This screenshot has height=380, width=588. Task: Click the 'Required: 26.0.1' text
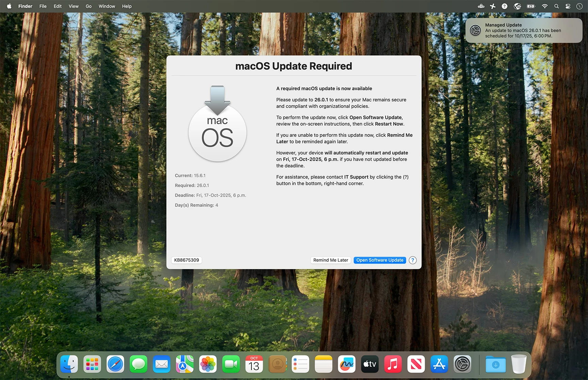click(x=192, y=185)
